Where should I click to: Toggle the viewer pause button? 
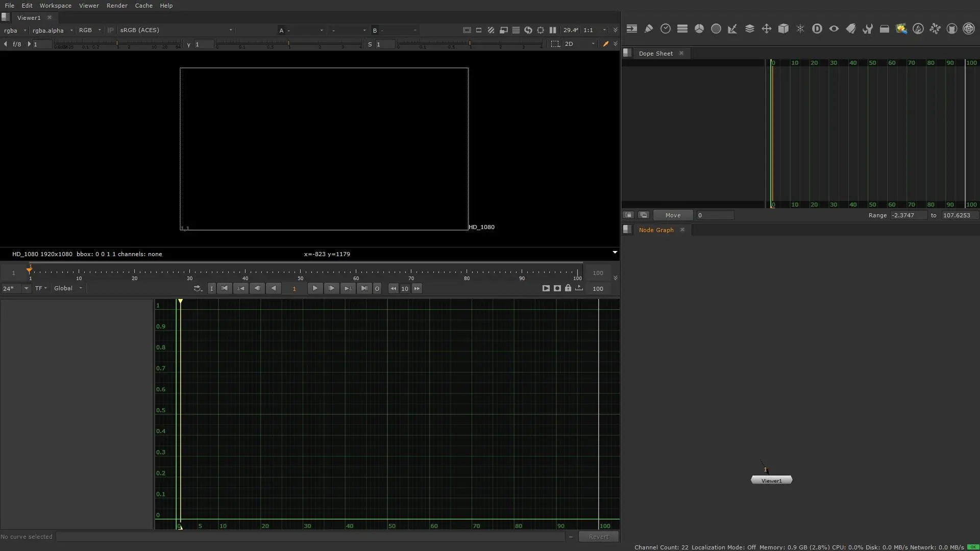(553, 31)
